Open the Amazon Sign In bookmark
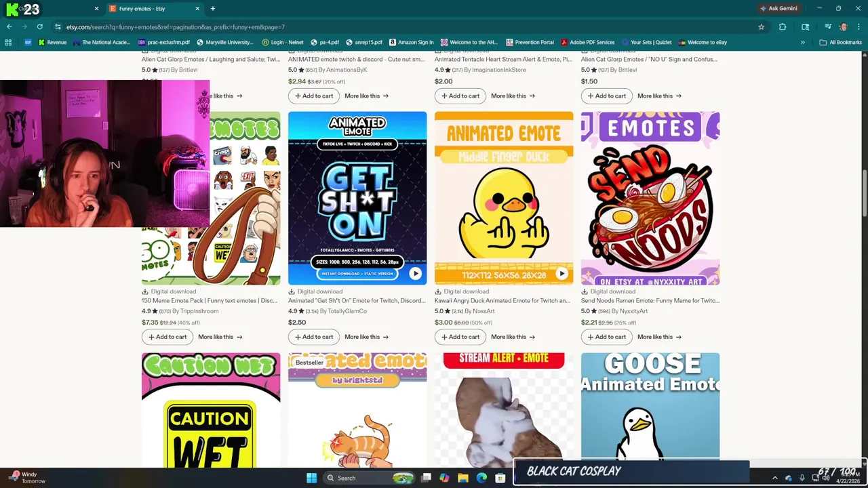 pyautogui.click(x=411, y=42)
